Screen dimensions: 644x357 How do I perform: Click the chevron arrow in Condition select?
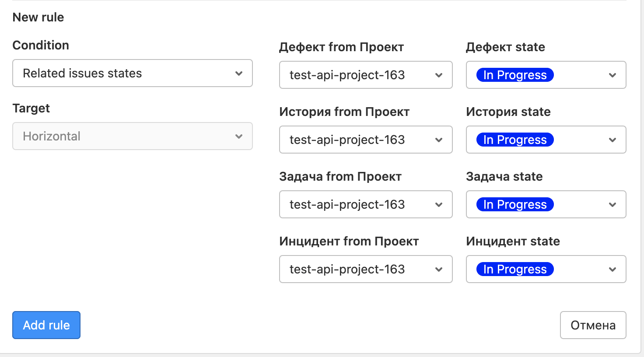239,73
